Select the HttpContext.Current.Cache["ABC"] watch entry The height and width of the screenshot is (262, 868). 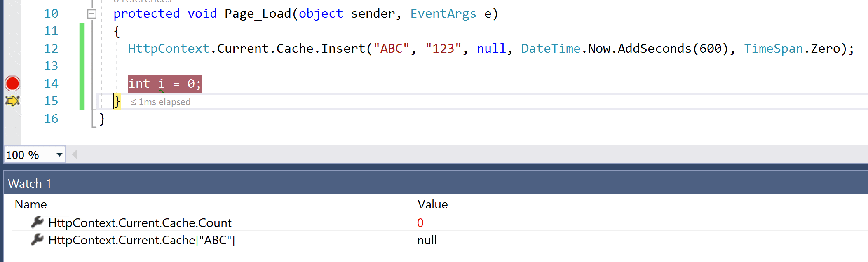pyautogui.click(x=142, y=240)
